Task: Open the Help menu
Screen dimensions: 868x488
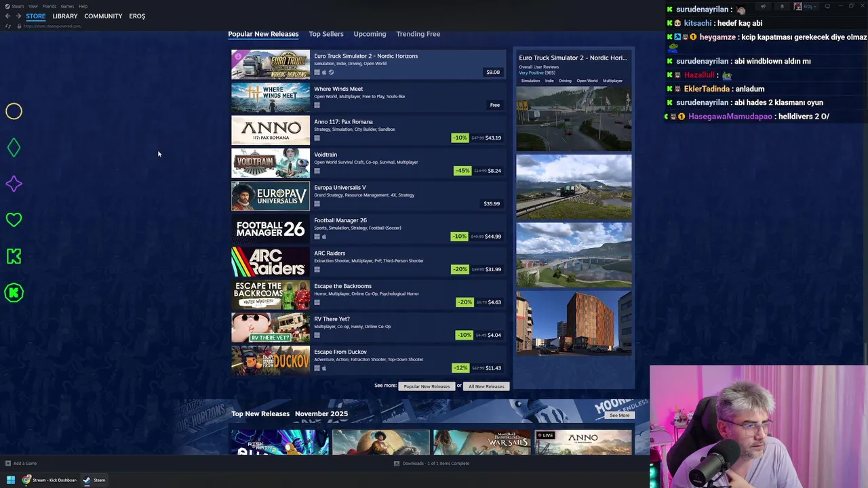Action: 83,6
